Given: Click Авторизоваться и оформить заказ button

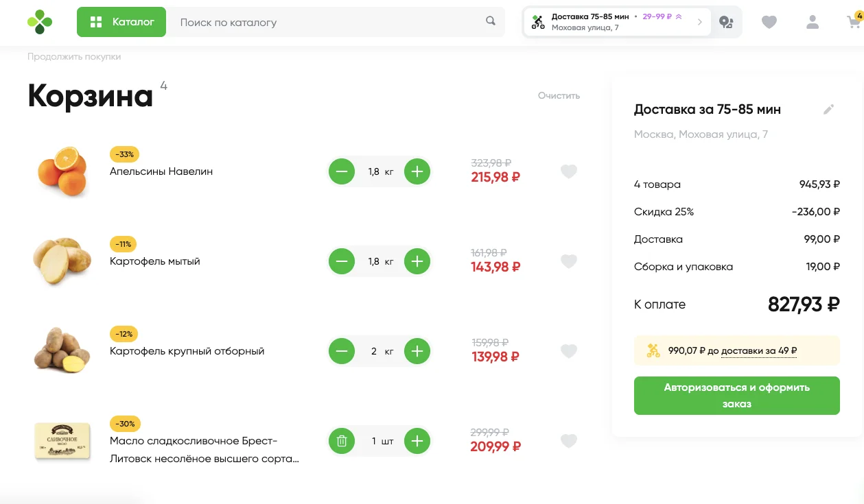Looking at the screenshot, I should coord(736,396).
